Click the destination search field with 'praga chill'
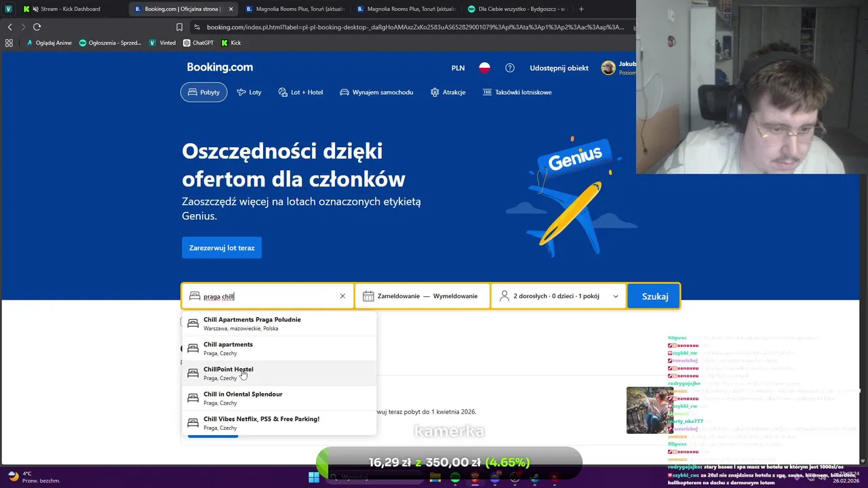The image size is (868, 488). point(269,296)
